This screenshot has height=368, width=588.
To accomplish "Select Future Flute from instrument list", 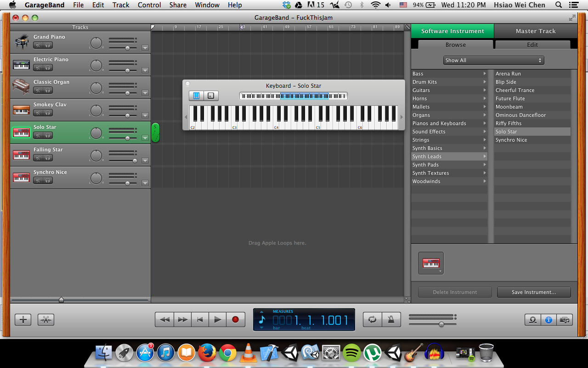I will click(510, 98).
